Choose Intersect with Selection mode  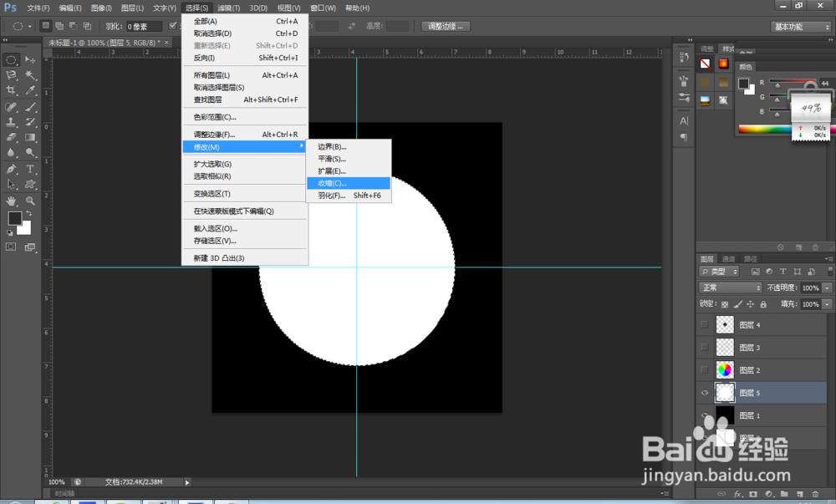pyautogui.click(x=87, y=26)
